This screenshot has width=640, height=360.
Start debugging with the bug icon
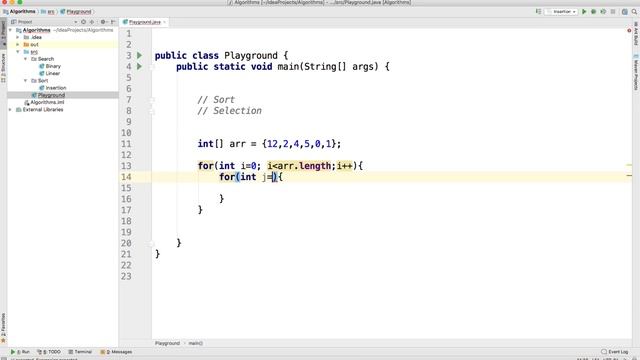pos(593,12)
